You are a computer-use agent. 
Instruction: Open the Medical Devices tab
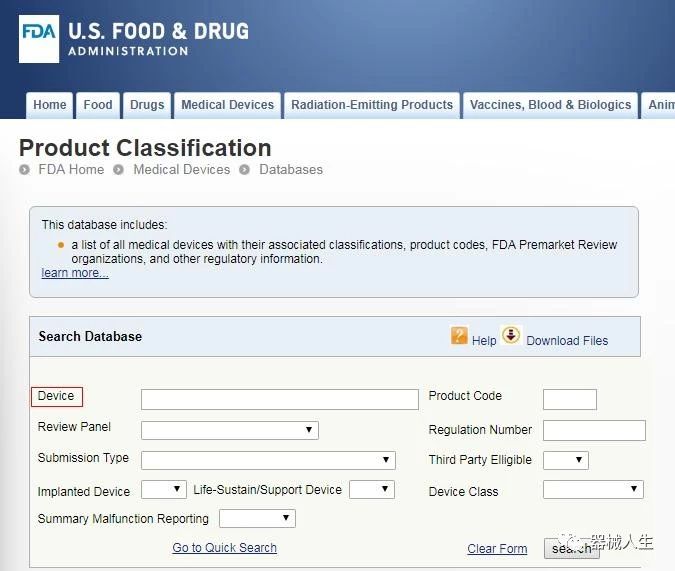(x=227, y=105)
